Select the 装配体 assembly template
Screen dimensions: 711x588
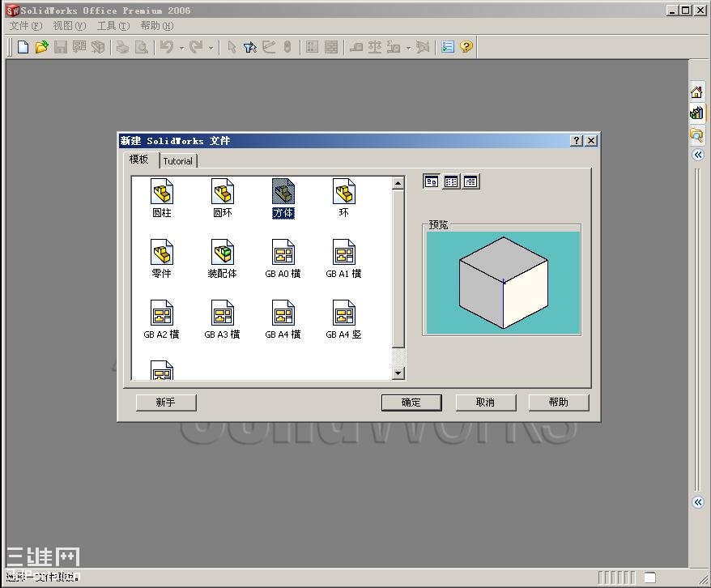tap(223, 259)
